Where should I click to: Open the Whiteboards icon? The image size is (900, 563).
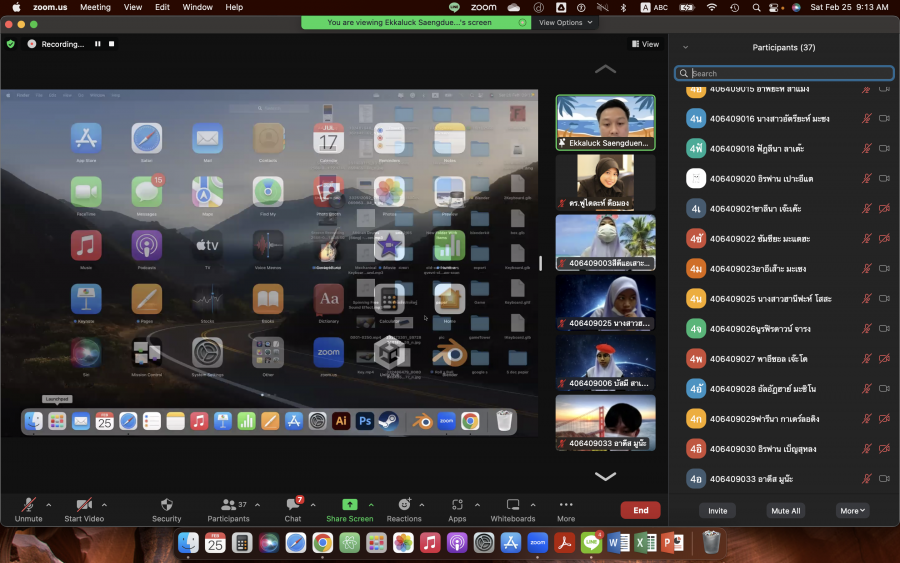click(x=513, y=506)
